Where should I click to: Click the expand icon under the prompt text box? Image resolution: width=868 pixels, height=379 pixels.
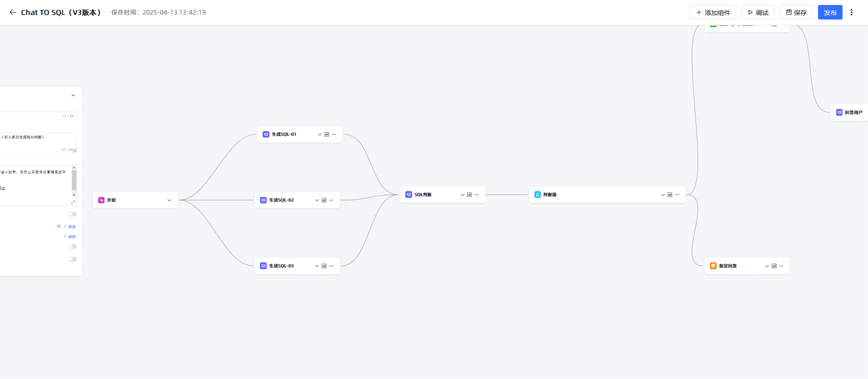coord(73,202)
